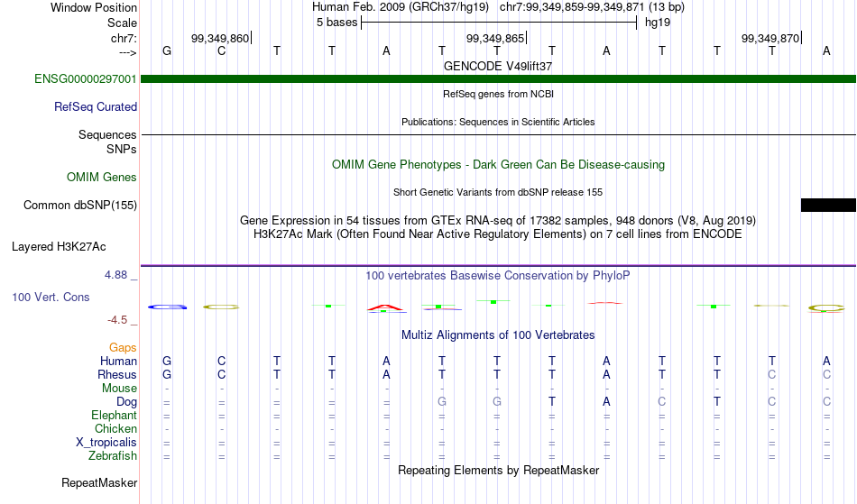Click 100 vertebrates Basewise Conservation by PhyloP title

pyautogui.click(x=498, y=276)
